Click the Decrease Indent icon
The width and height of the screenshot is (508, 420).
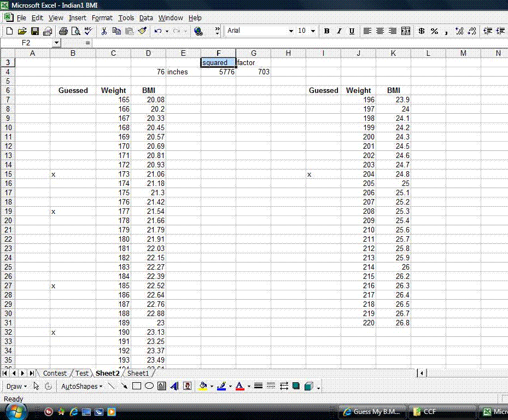[488, 31]
